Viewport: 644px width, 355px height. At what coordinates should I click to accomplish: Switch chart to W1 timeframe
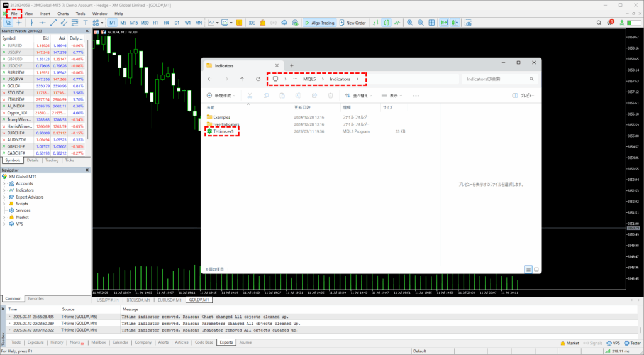pyautogui.click(x=187, y=23)
